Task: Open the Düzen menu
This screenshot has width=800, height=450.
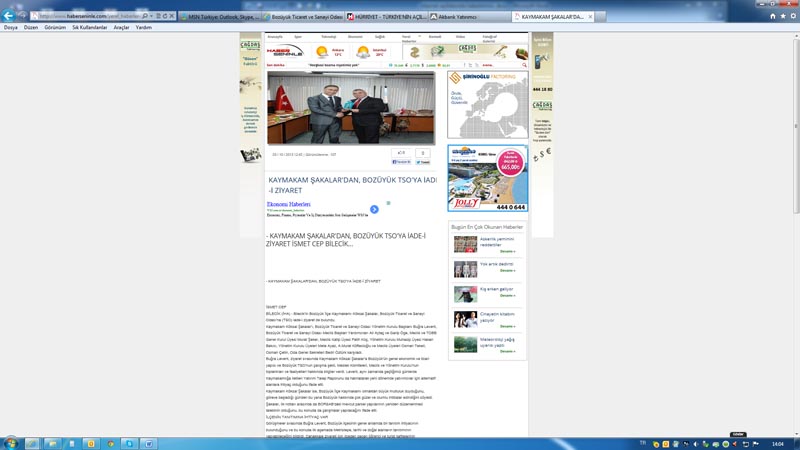Action: tap(31, 28)
